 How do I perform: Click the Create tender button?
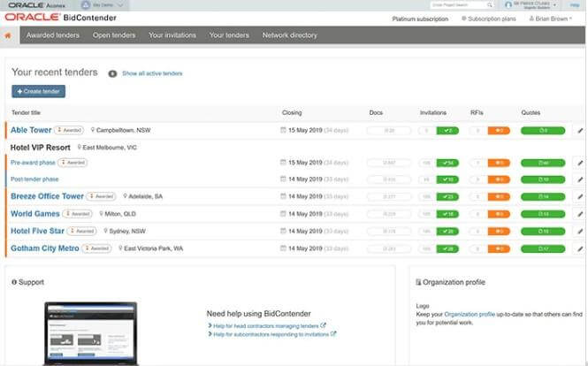tap(38, 91)
